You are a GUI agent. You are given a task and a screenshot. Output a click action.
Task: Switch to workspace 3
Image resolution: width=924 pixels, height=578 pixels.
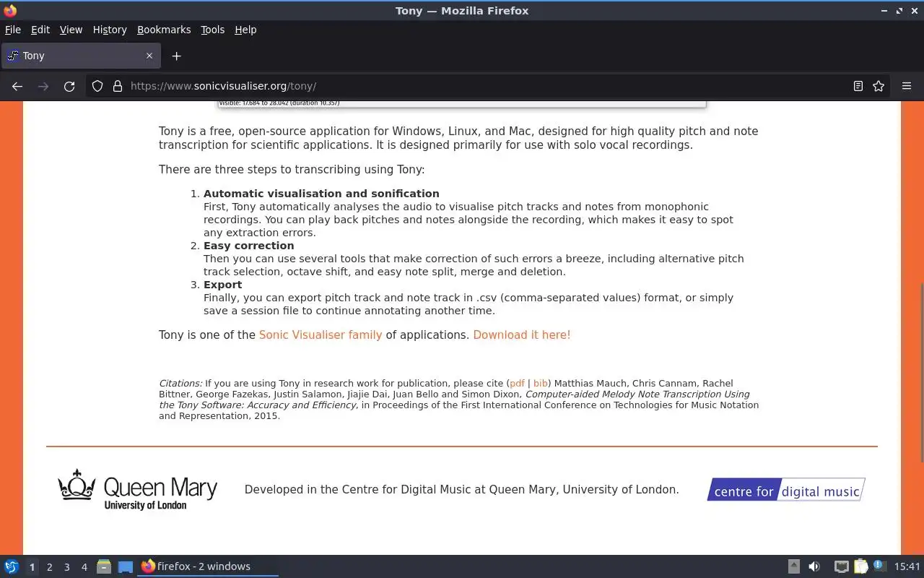point(67,567)
